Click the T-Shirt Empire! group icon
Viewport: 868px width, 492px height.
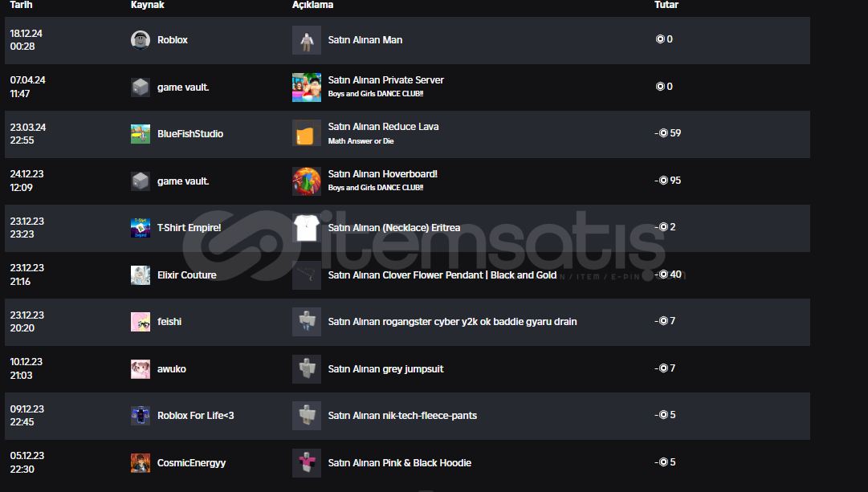tap(140, 227)
